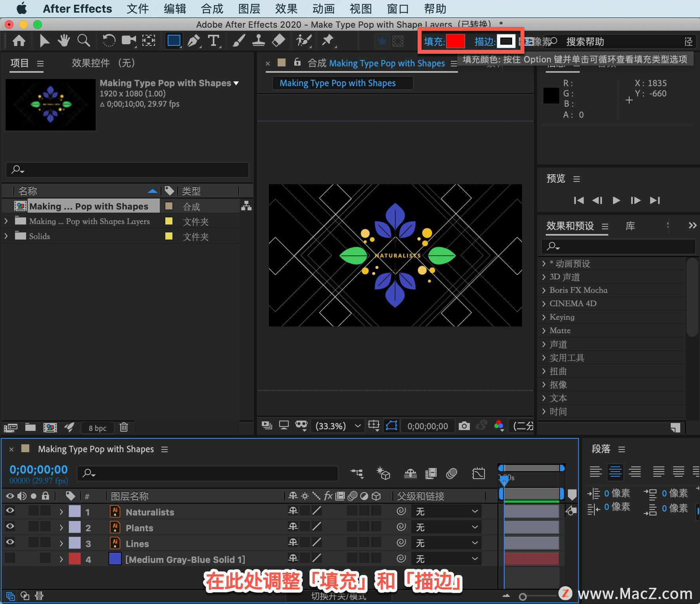Hide the Lines layer
The image size is (700, 604).
(x=10, y=542)
